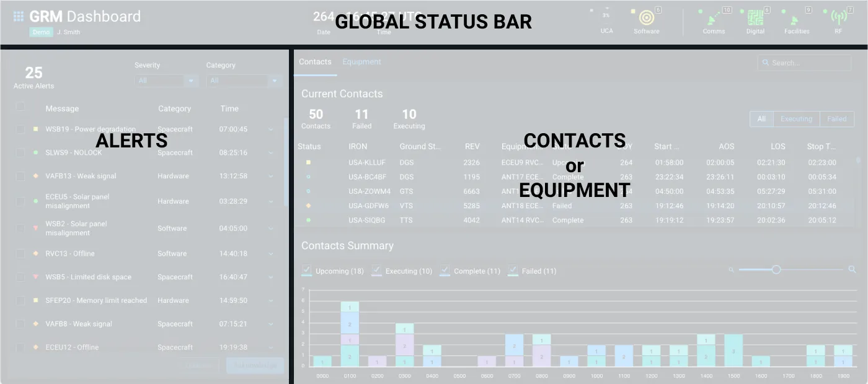Click the Software status icon in the global bar

click(x=645, y=19)
